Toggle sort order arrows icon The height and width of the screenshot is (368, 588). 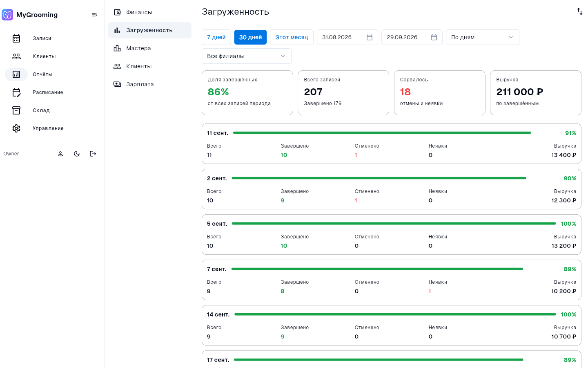pyautogui.click(x=580, y=11)
